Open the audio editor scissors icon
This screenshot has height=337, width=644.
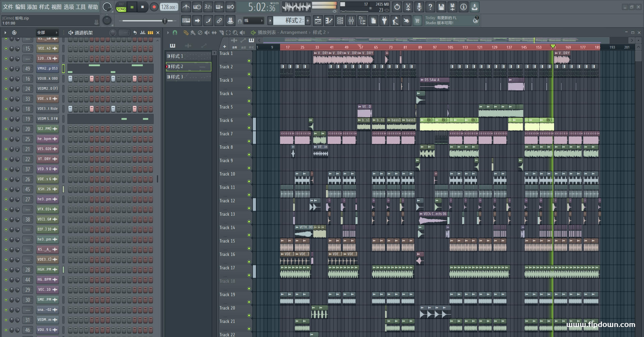coord(408,7)
